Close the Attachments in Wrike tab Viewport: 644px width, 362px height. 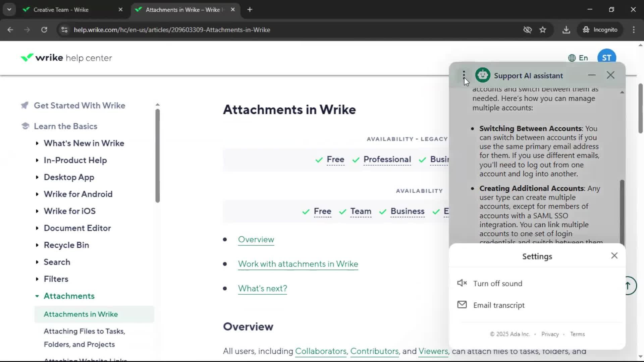tap(233, 10)
